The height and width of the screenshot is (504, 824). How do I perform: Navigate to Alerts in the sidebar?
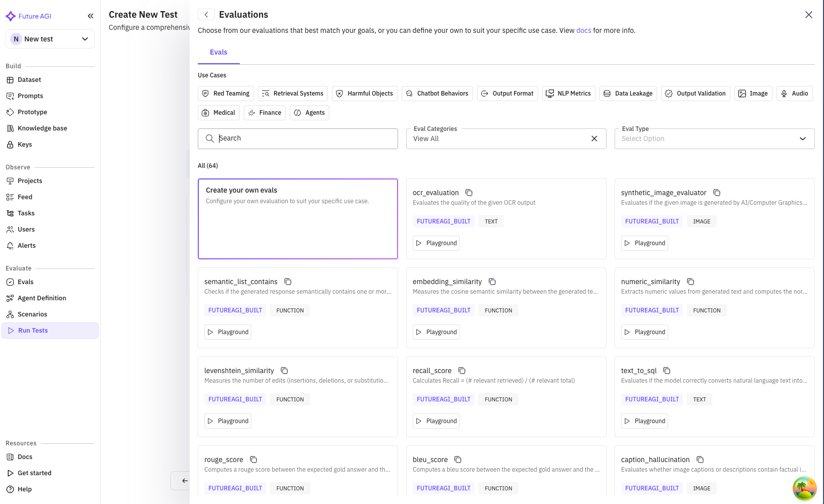coord(26,245)
